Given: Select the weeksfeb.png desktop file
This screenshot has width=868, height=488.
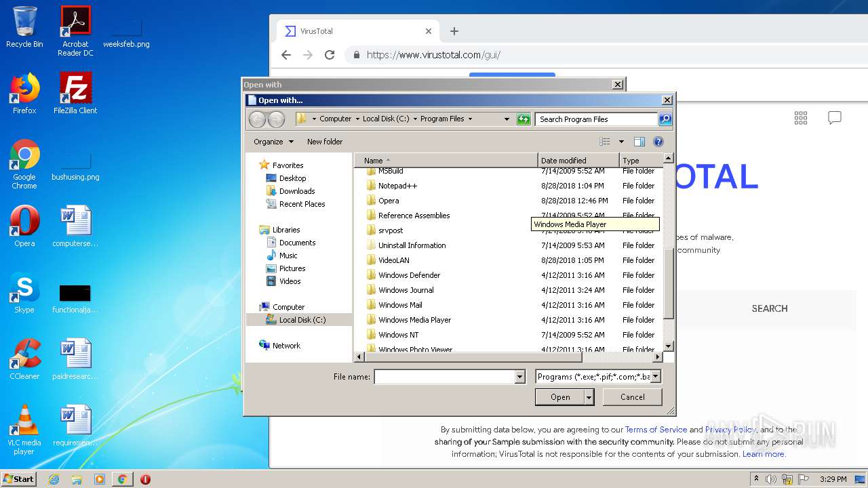Looking at the screenshot, I should click(126, 33).
